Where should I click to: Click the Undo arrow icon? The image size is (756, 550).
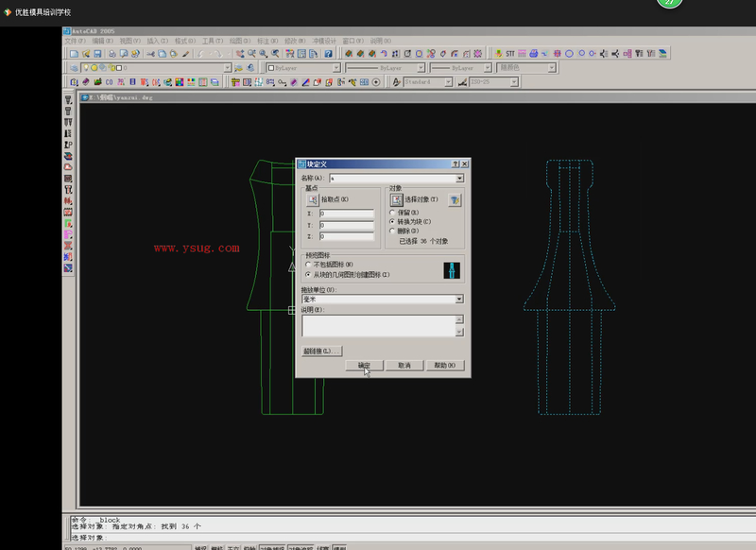[x=200, y=54]
